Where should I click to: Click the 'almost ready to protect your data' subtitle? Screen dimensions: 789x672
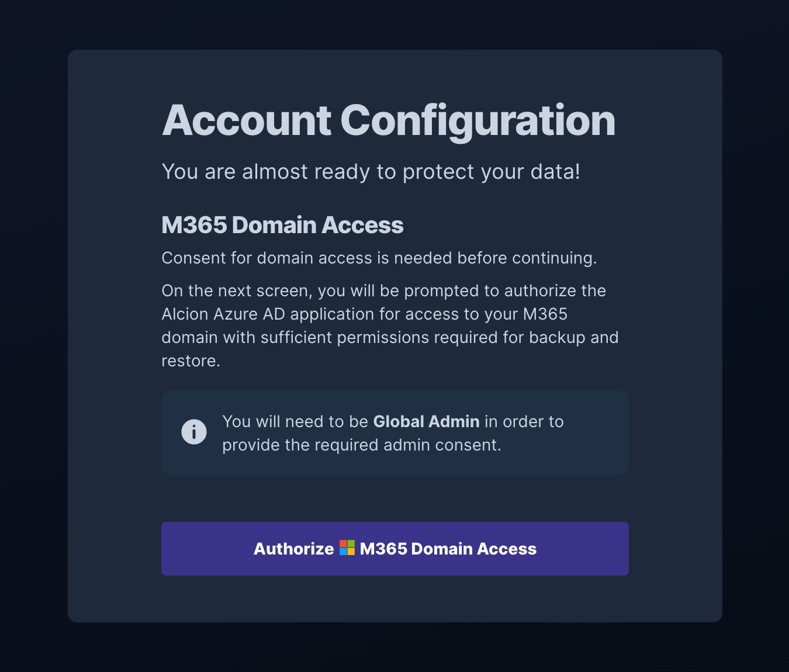pyautogui.click(x=371, y=172)
